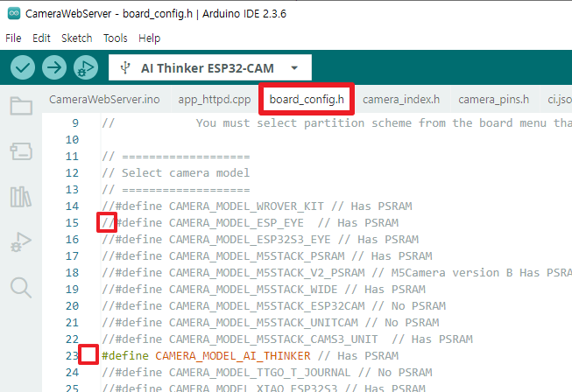The width and height of the screenshot is (572, 392).
Task: Open the Debug panel sidebar icon
Action: click(x=21, y=242)
